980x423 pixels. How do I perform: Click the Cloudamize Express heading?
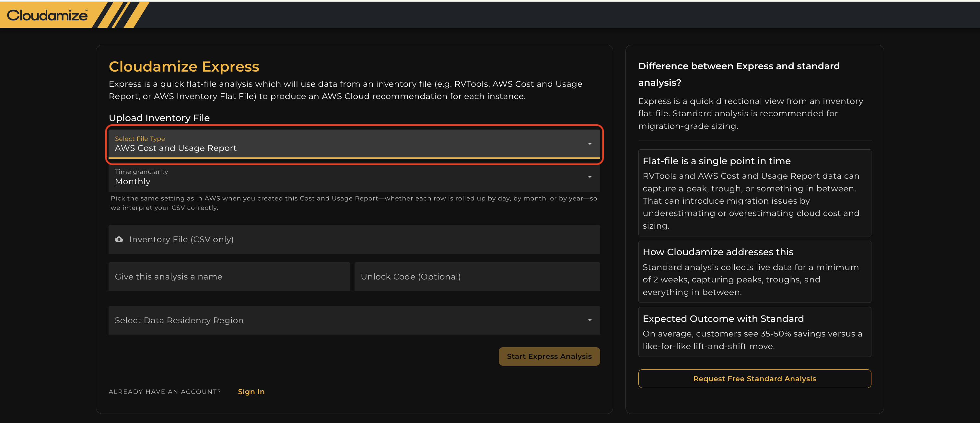[x=184, y=66]
